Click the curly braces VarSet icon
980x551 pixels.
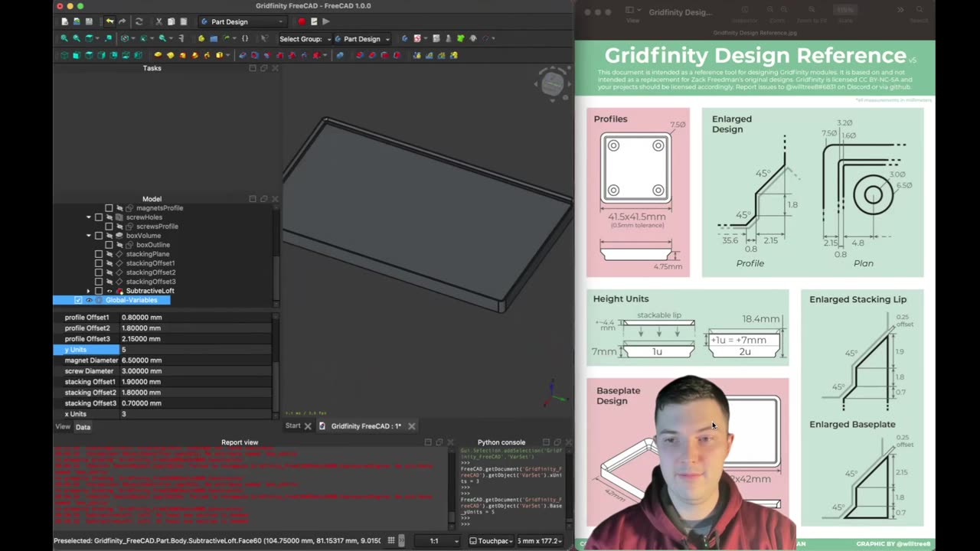245,38
